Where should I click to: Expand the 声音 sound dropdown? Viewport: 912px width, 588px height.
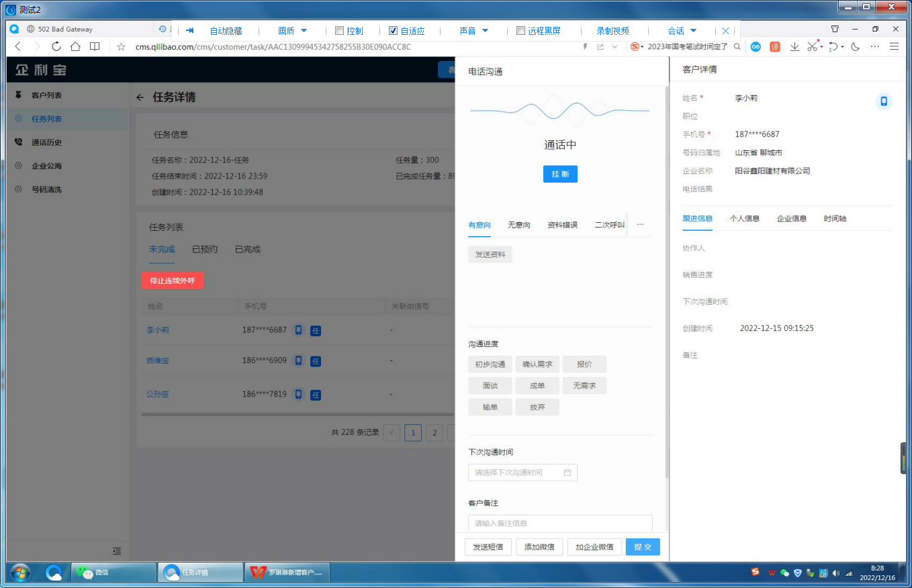[x=473, y=31]
